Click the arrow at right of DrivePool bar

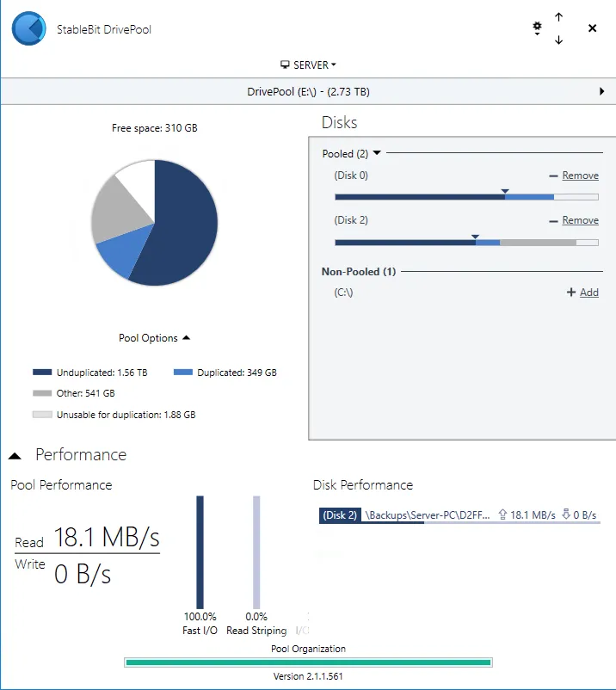click(x=601, y=91)
